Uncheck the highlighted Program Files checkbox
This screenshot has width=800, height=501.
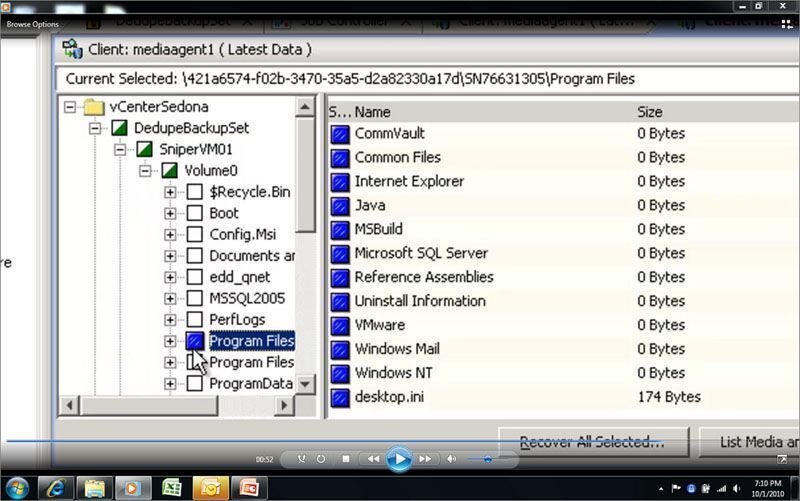(x=194, y=341)
